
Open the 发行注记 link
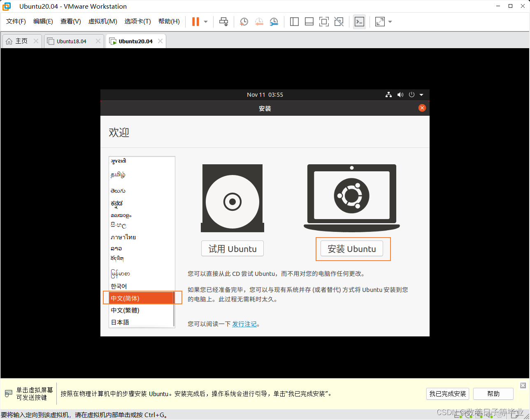pyautogui.click(x=244, y=324)
